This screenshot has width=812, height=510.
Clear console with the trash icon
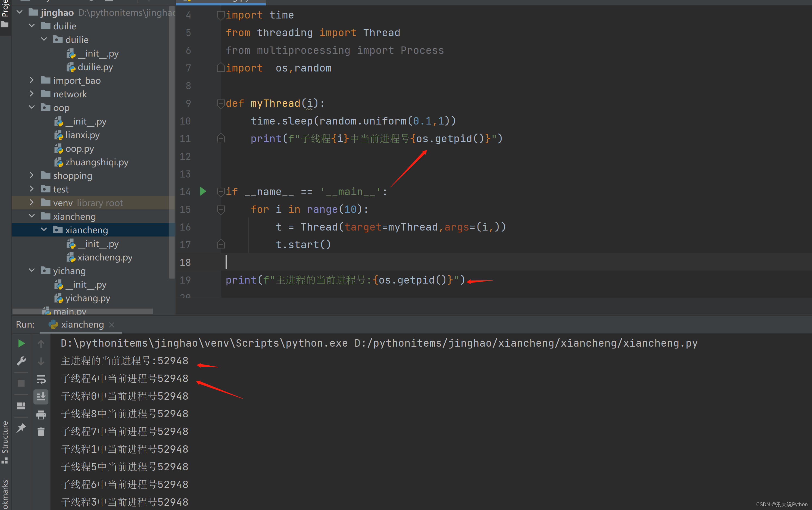(x=41, y=432)
